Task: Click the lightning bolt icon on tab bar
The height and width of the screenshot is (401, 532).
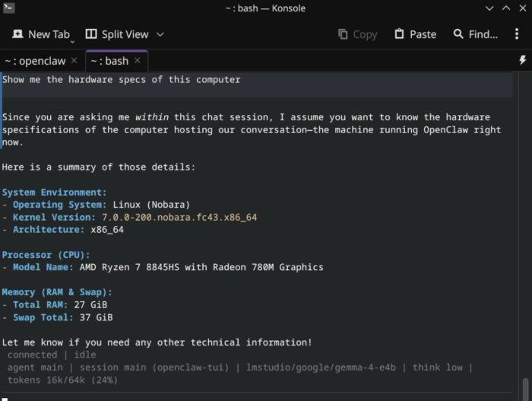Action: [522, 60]
